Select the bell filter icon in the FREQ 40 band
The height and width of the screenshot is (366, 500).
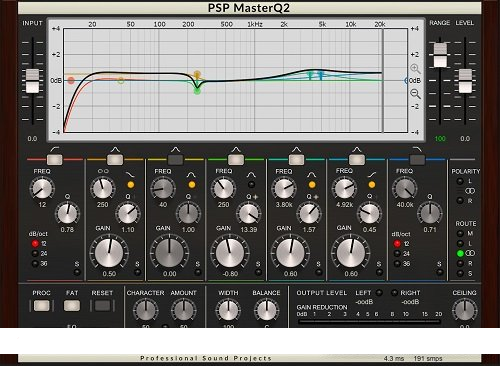click(191, 175)
